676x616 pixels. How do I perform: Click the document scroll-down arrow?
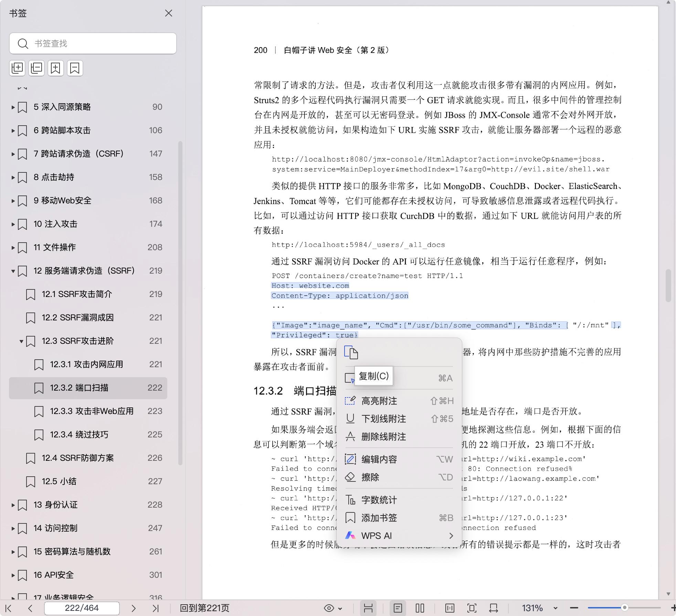(x=668, y=594)
